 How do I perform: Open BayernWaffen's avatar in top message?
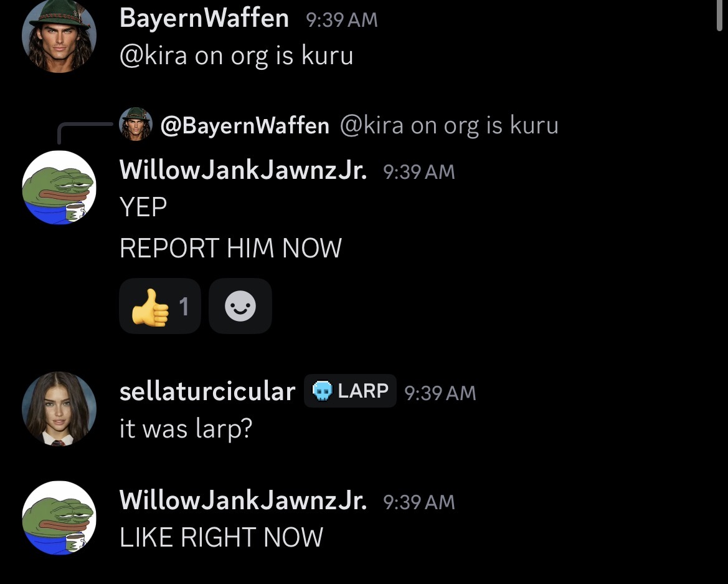pyautogui.click(x=59, y=36)
